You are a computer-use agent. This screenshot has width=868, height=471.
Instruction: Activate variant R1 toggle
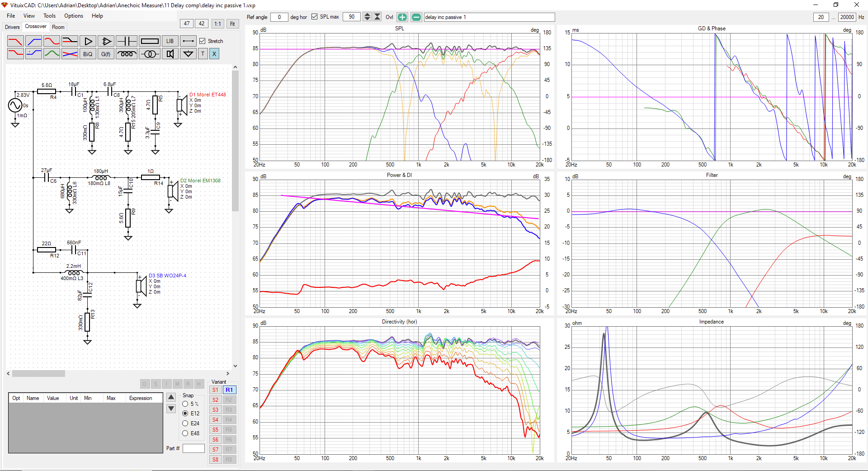[229, 390]
